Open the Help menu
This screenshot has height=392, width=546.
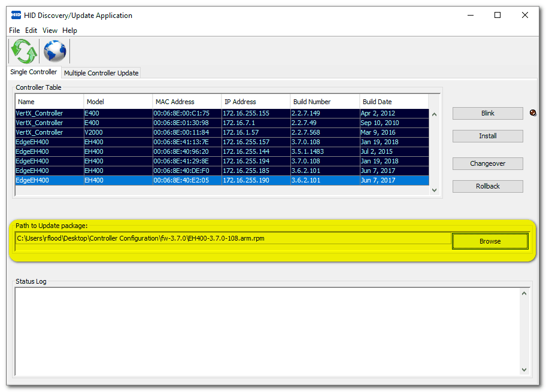pyautogui.click(x=69, y=31)
